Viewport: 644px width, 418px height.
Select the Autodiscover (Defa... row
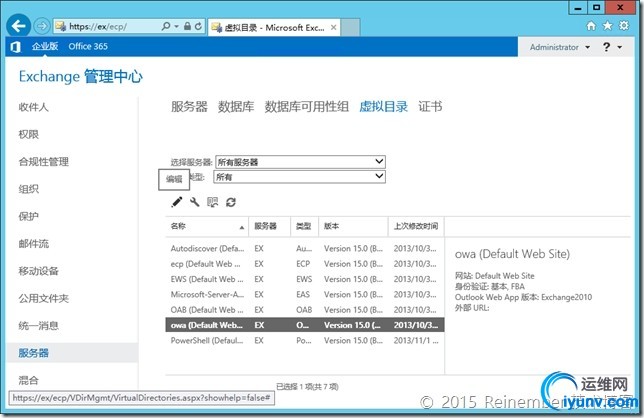305,248
